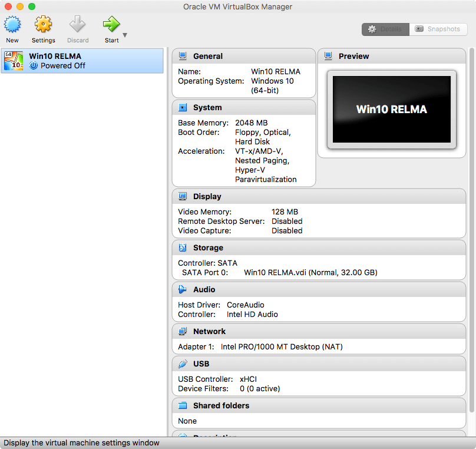Click the New virtual machine icon

[x=12, y=24]
